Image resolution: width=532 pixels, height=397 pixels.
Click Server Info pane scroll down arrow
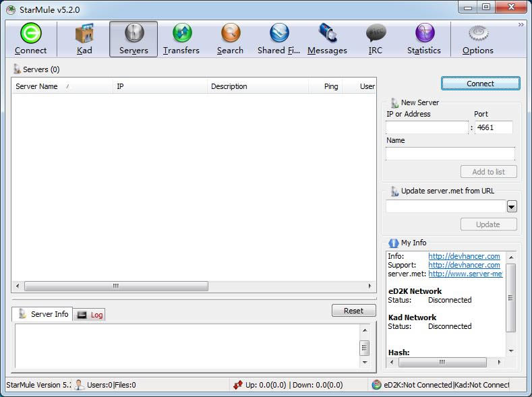[365, 363]
